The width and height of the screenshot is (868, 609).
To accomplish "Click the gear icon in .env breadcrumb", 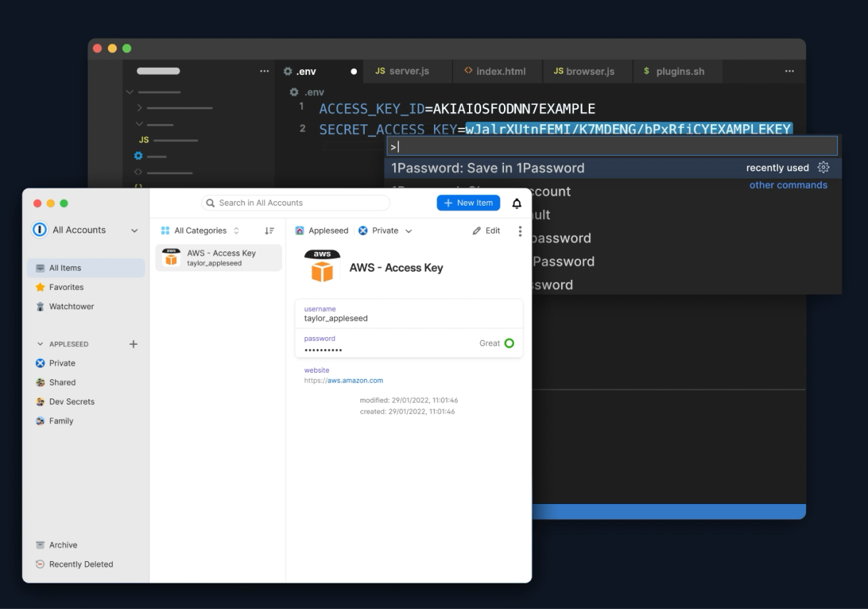I will (293, 92).
